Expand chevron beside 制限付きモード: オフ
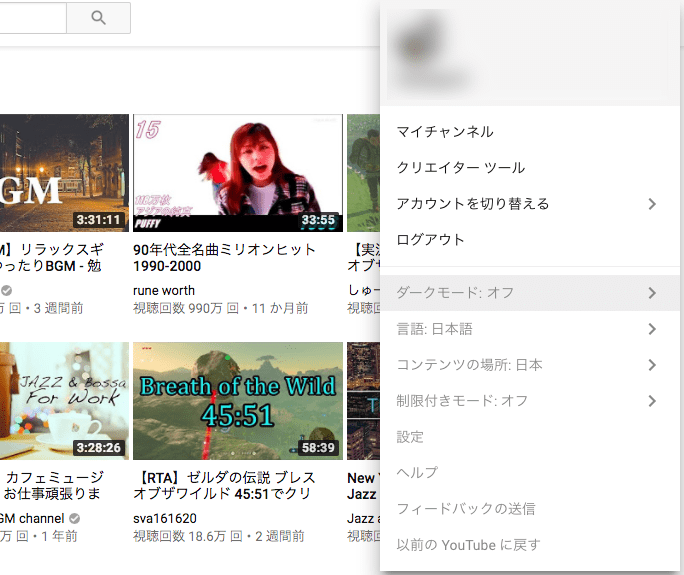 pos(652,401)
